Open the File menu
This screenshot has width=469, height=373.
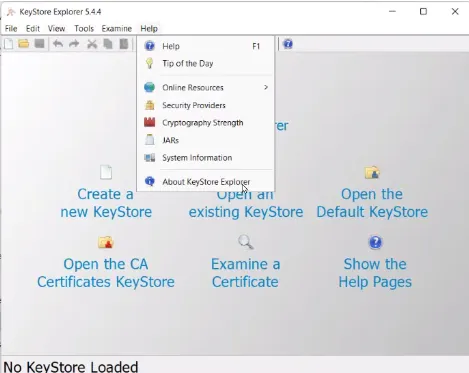(11, 29)
